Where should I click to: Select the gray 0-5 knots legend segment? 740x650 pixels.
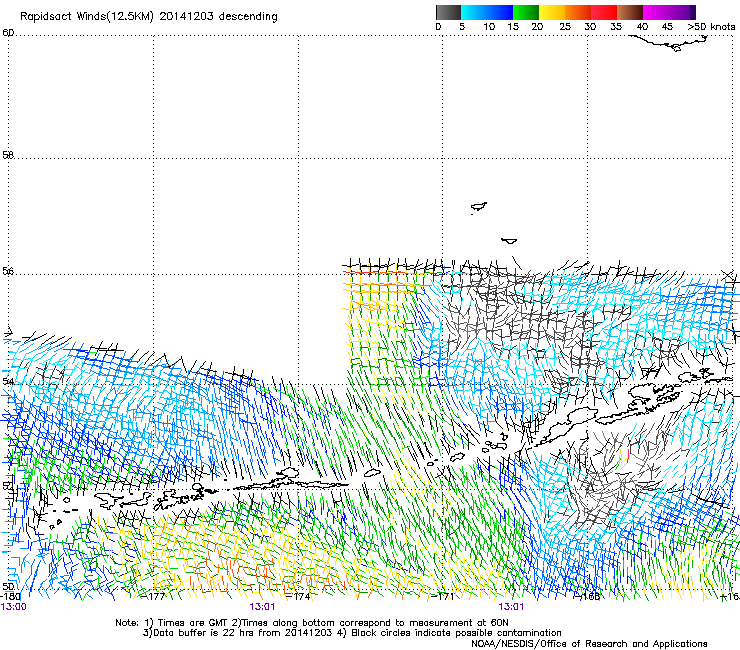pos(448,12)
